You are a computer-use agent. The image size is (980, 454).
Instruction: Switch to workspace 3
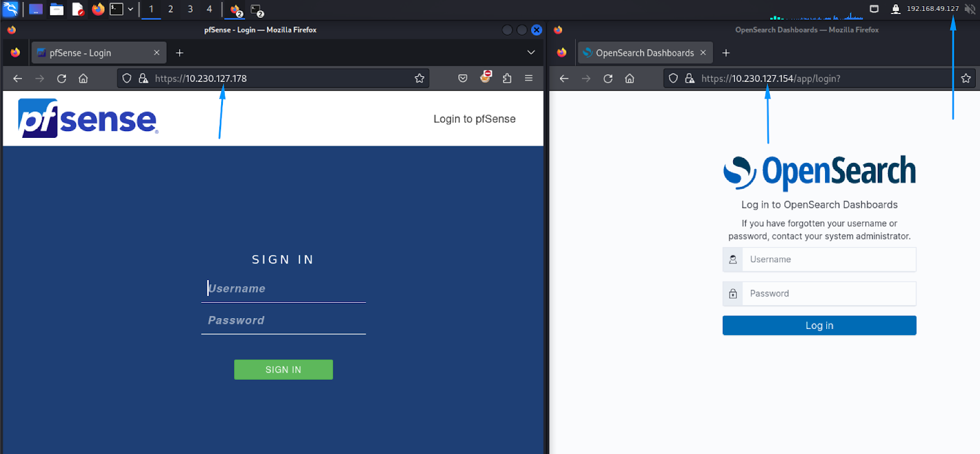pos(190,9)
